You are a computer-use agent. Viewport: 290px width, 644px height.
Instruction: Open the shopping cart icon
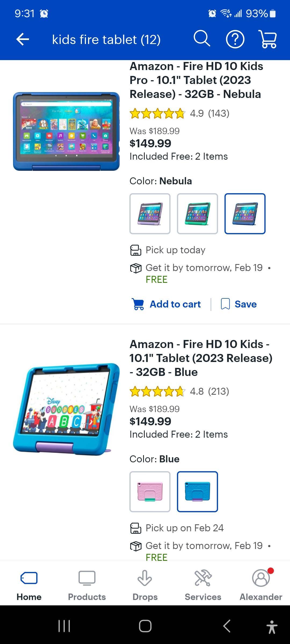268,39
